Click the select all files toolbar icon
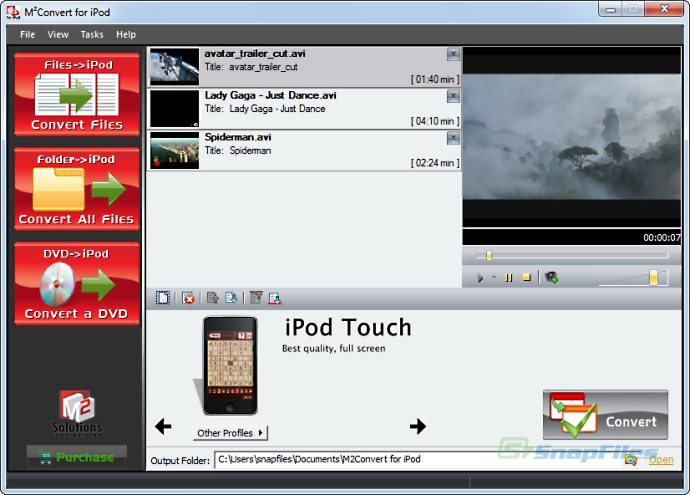The image size is (690, 495). (x=163, y=298)
